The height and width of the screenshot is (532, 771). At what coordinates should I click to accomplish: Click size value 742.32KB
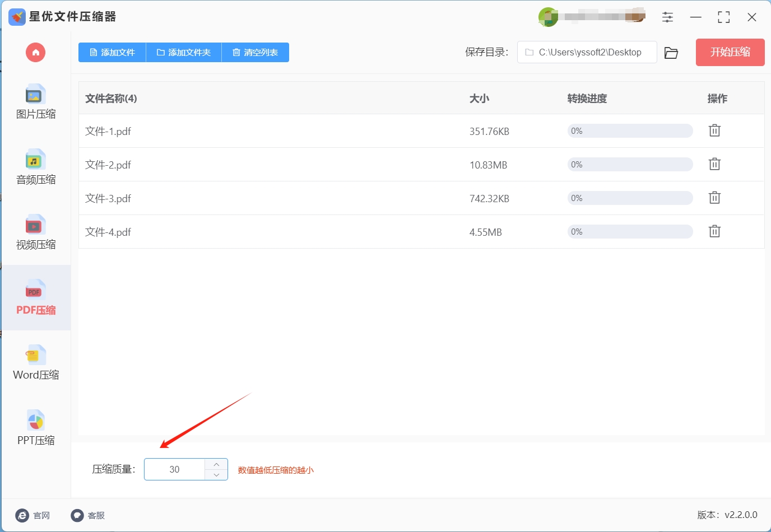[x=489, y=199]
